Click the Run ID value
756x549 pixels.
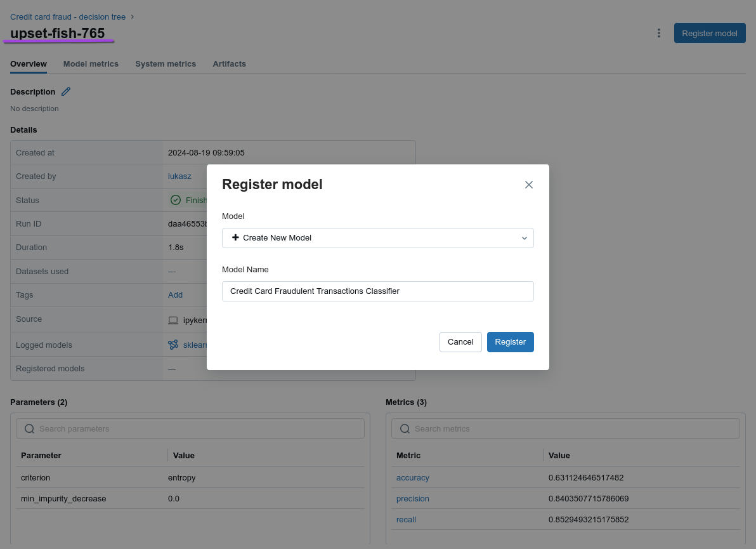[187, 224]
